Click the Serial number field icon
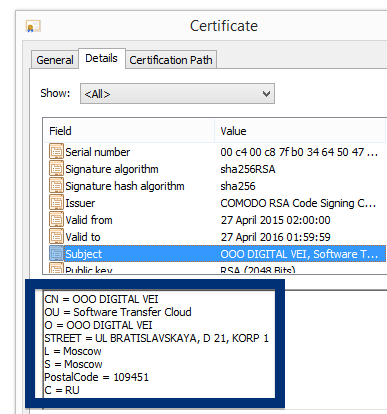 coord(56,151)
